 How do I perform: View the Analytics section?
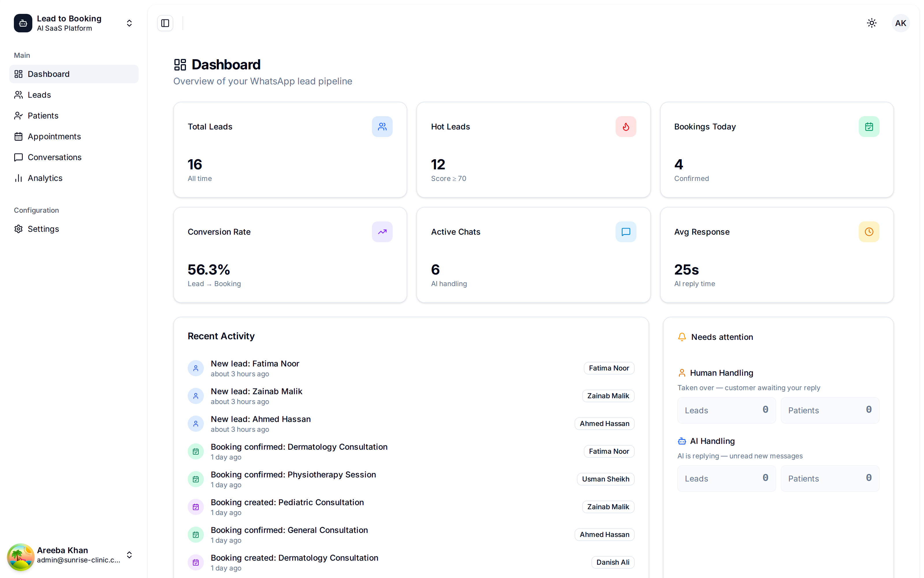[74, 178]
